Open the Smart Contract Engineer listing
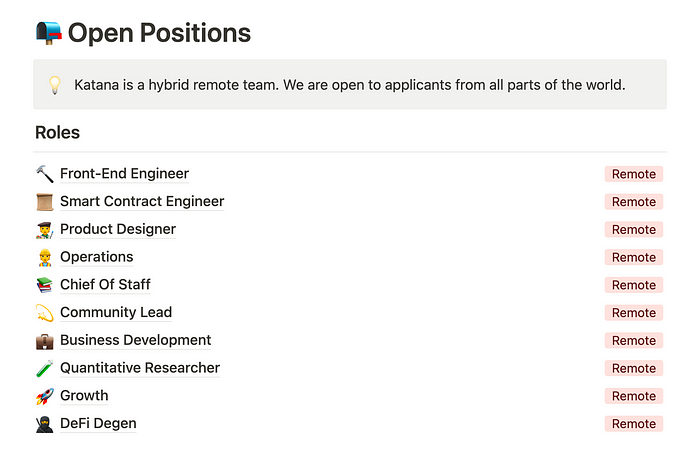The height and width of the screenshot is (457, 700). 142,201
